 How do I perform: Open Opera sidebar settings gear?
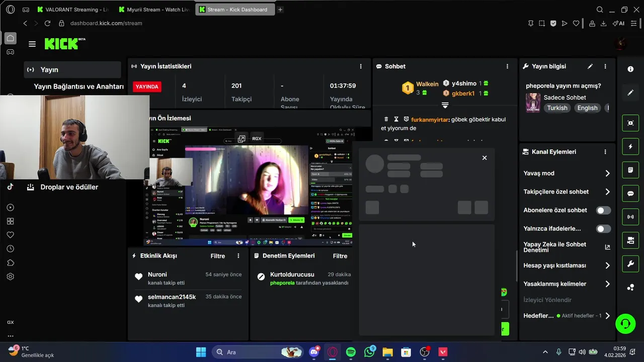10,277
